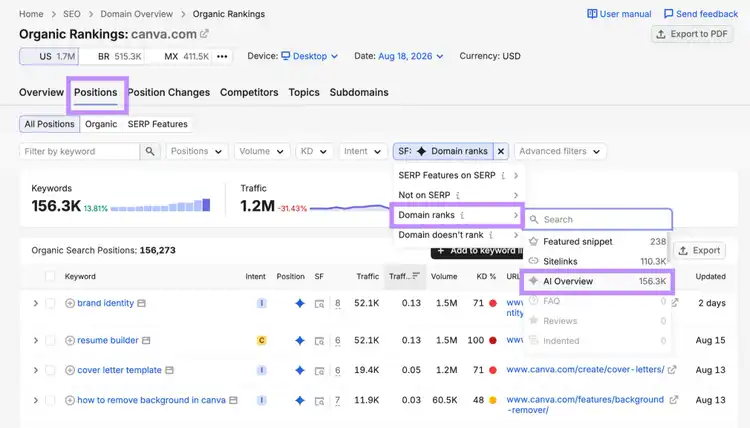Add brand identity keyword plus icon
The image size is (750, 428).
coord(70,303)
